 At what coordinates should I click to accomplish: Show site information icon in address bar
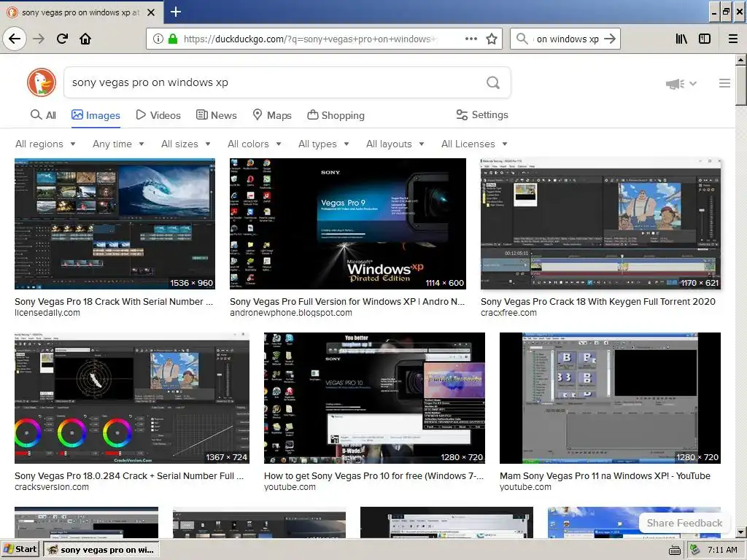click(x=158, y=39)
